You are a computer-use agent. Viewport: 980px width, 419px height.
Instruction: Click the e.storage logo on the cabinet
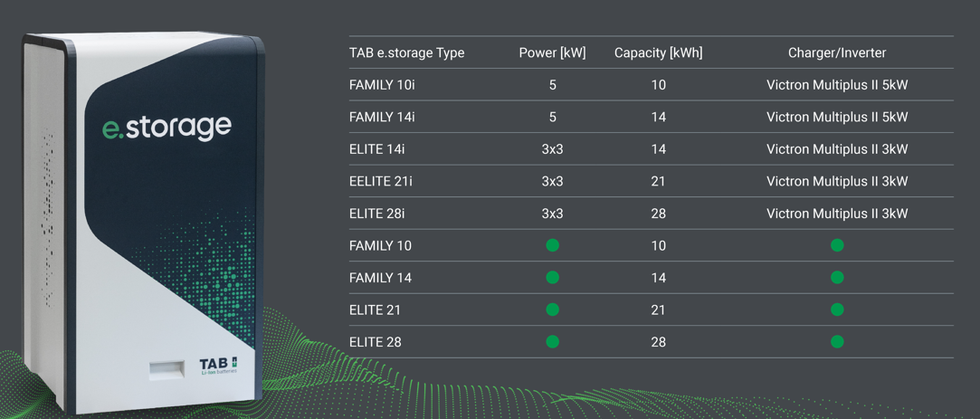tap(167, 128)
